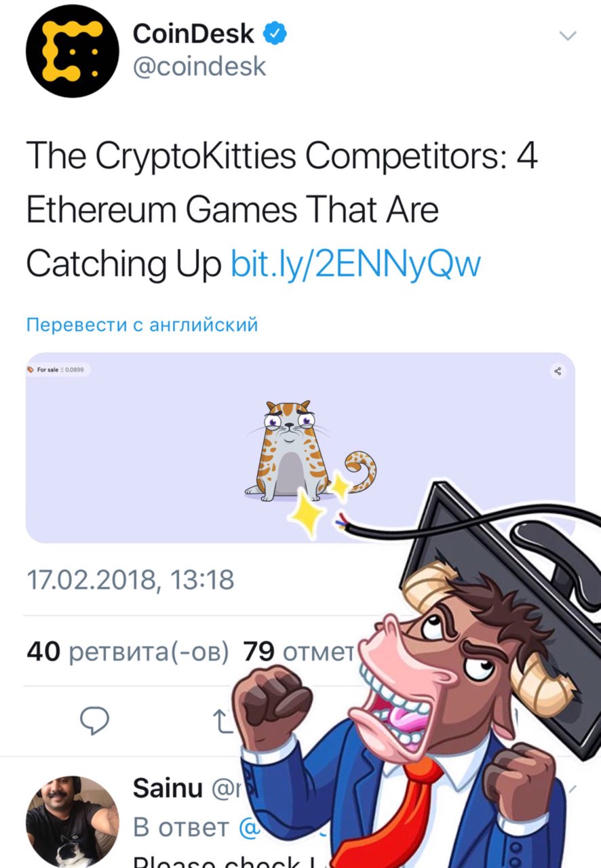View the 79 отметок likes list
This screenshot has width=601, height=868.
point(298,652)
